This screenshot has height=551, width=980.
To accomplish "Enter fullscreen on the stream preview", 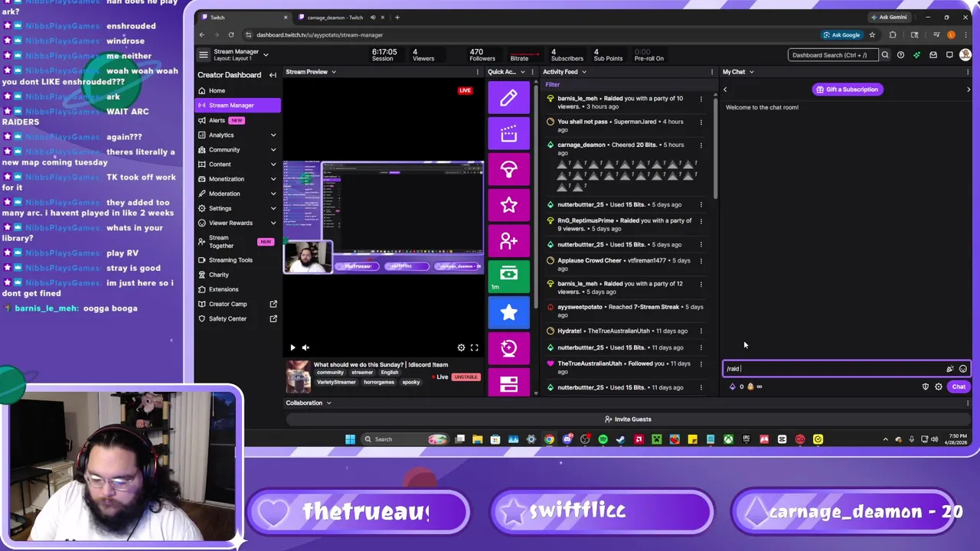I will 475,347.
